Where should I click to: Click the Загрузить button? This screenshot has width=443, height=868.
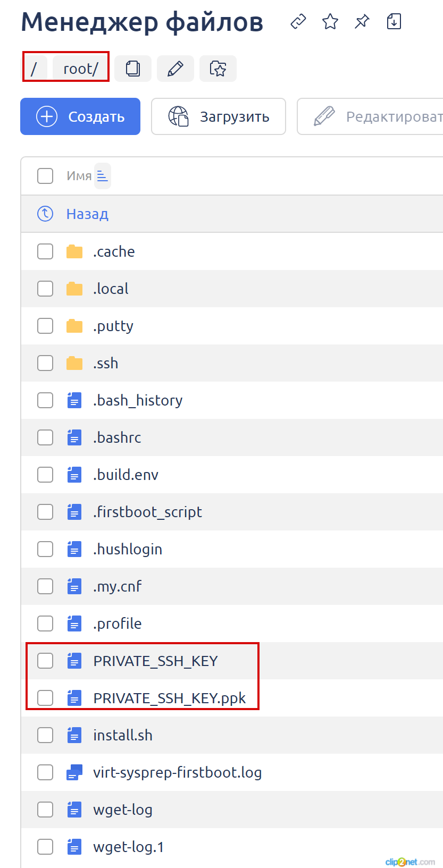point(219,116)
